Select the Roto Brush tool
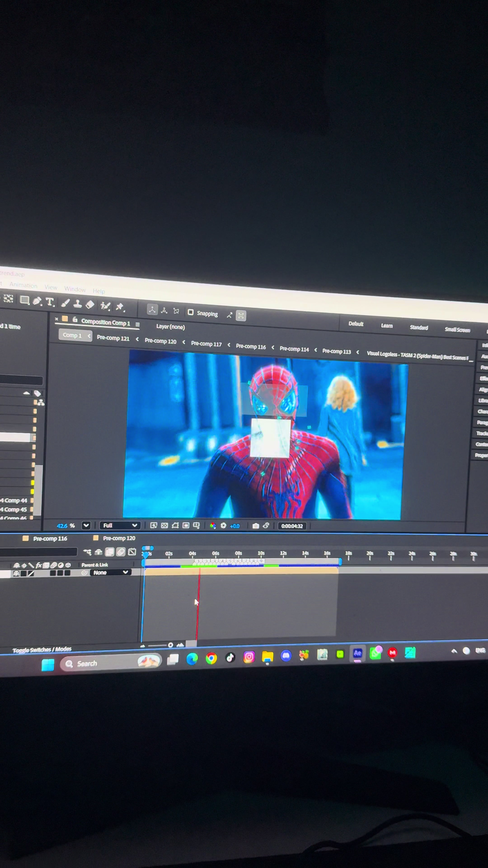 click(106, 306)
